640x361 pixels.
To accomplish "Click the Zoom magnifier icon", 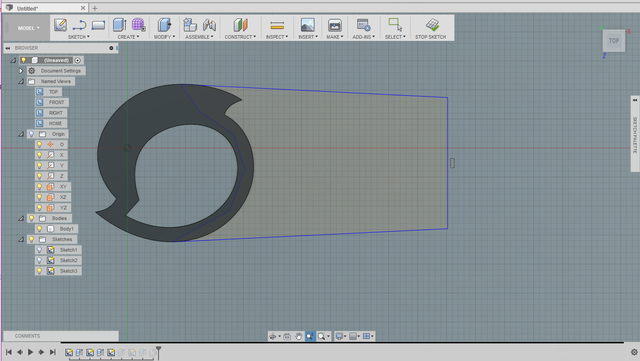I will [322, 336].
